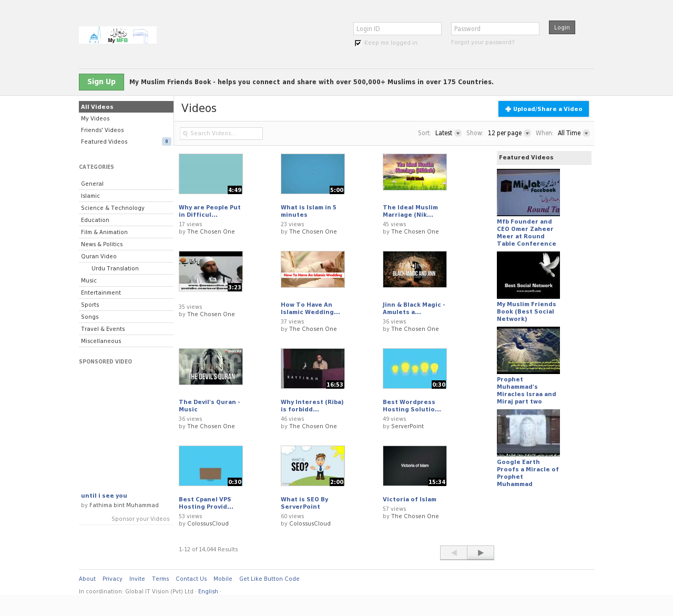
Task: Open How To Have An Islamic Wedding thumbnail
Action: coord(313,269)
